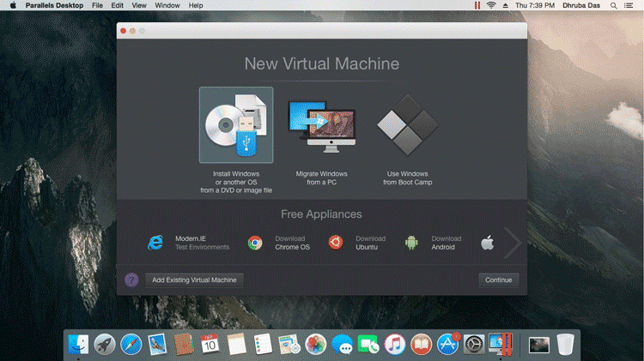The height and width of the screenshot is (361, 644).
Task: Click the Parallels status icon in menu bar
Action: pos(477,5)
